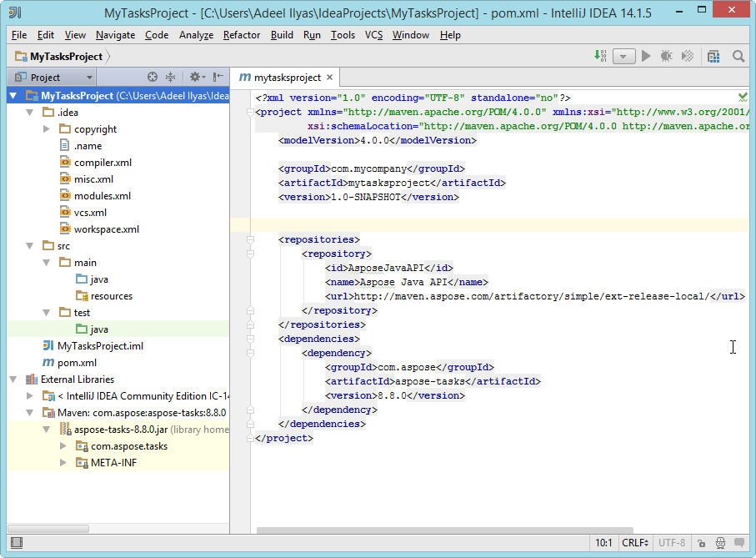Image resolution: width=756 pixels, height=558 pixels.
Task: Toggle the Hector inspection icon in status bar
Action: [721, 543]
